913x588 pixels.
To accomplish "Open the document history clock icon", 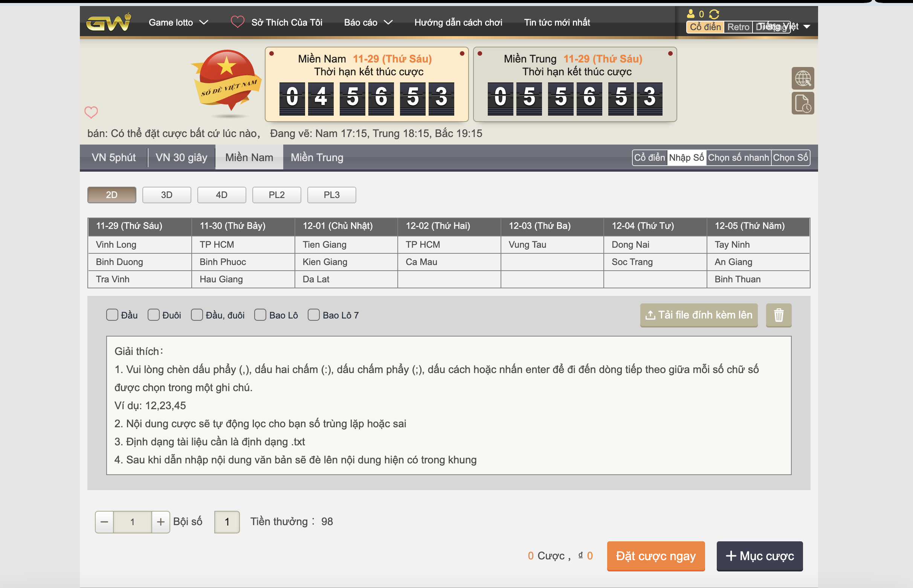I will (x=803, y=103).
